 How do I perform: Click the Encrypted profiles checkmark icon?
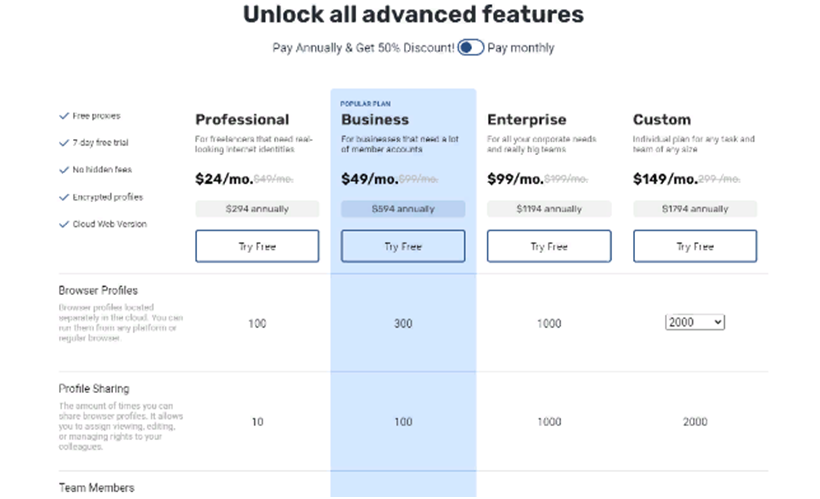pos(65,197)
